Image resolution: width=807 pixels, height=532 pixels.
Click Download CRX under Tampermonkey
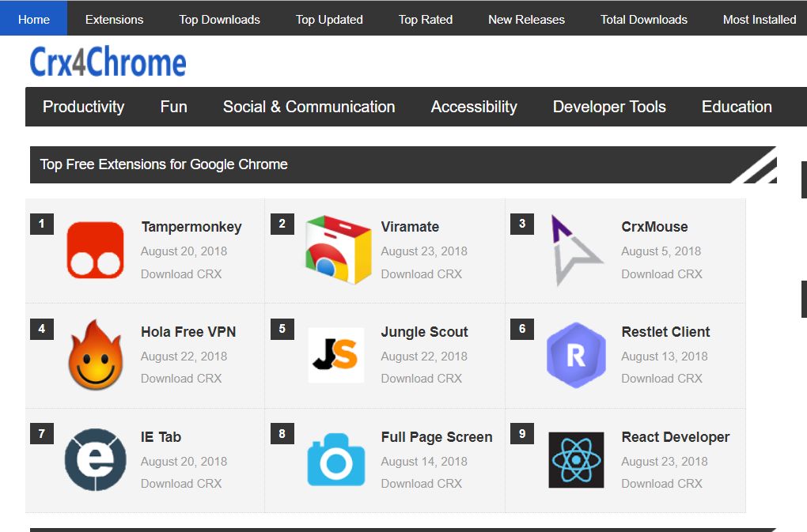(181, 274)
